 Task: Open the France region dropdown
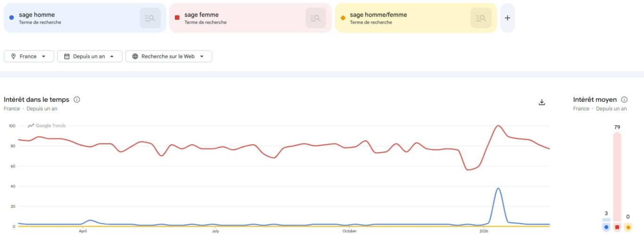pyautogui.click(x=29, y=56)
